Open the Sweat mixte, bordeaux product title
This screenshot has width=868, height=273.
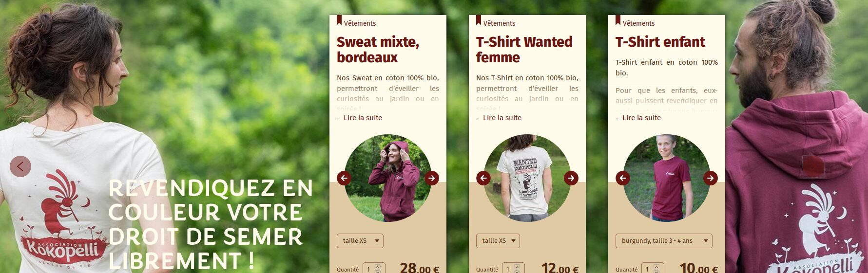coord(378,50)
